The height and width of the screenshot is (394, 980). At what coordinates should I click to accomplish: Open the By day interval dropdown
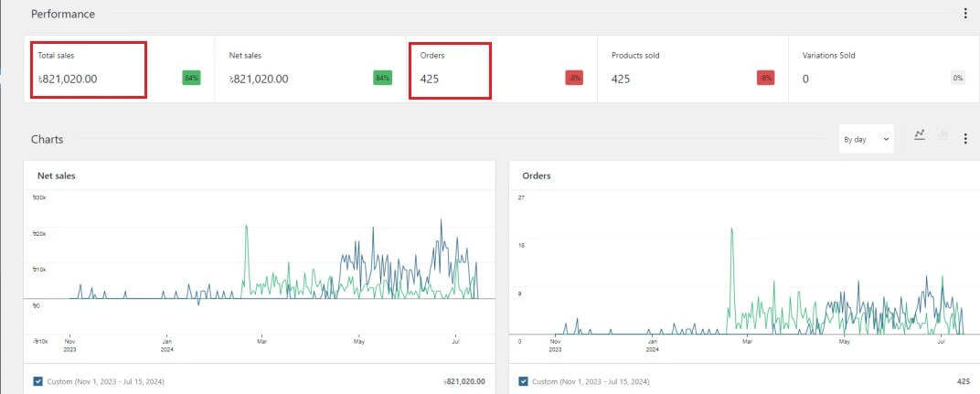pos(866,139)
